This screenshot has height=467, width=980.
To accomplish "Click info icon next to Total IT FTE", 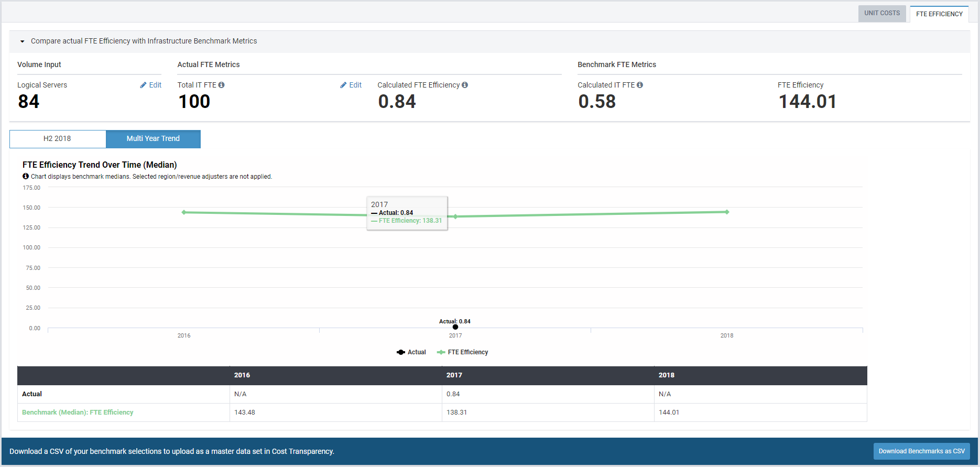I will point(222,85).
